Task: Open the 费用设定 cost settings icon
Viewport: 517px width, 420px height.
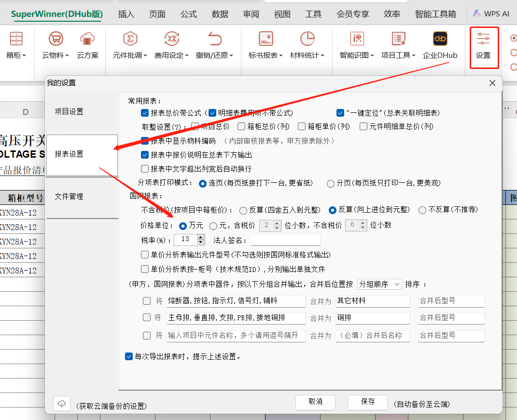Action: (172, 39)
